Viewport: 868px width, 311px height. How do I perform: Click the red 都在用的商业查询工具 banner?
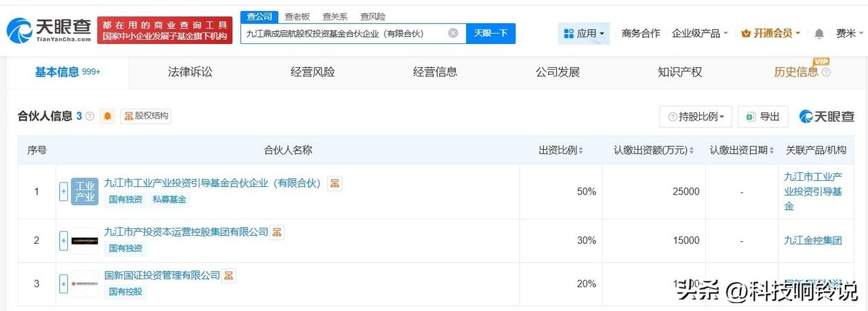click(x=165, y=30)
